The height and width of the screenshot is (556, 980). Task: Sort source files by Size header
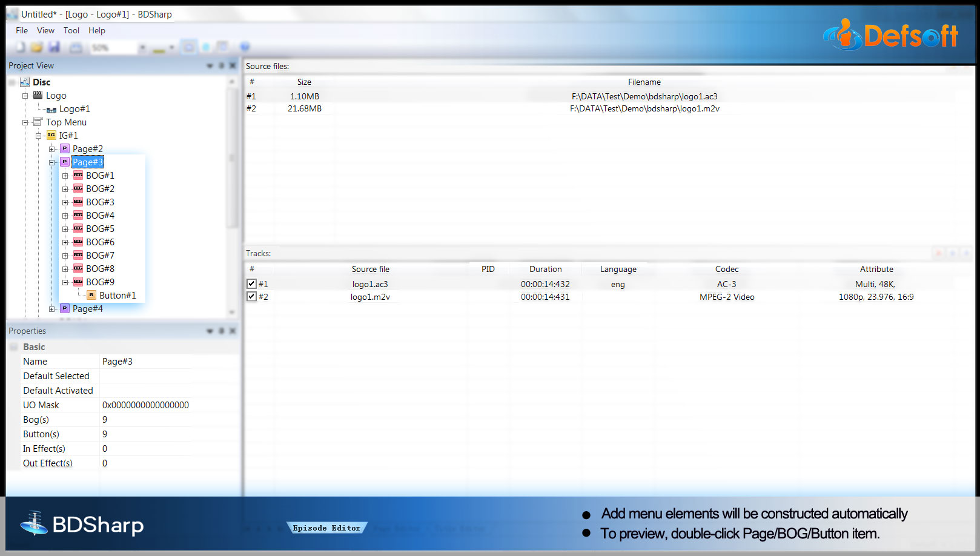pyautogui.click(x=304, y=82)
